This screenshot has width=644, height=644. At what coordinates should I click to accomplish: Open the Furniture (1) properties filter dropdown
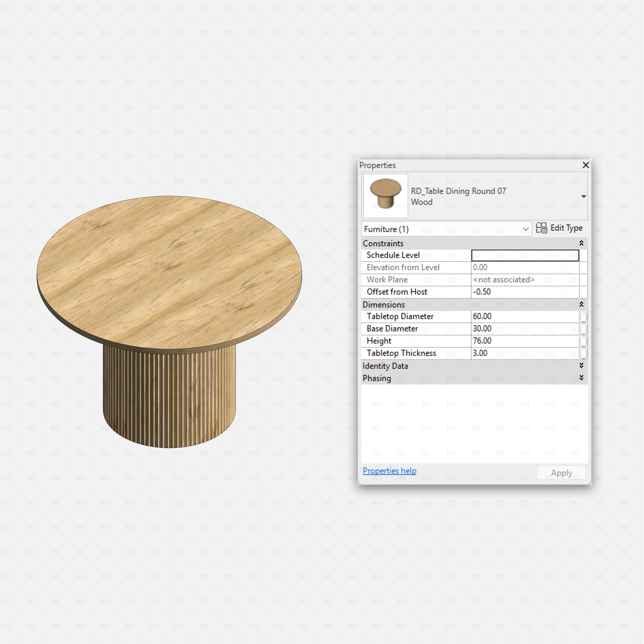click(526, 229)
